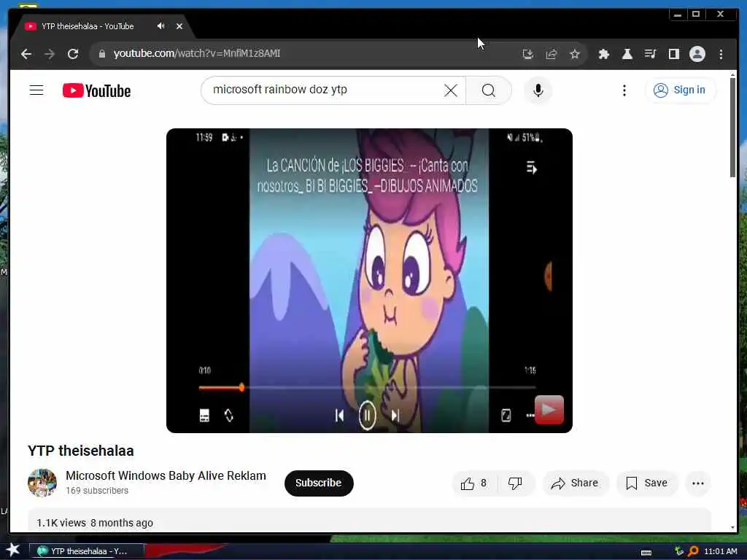Click the queue icon in the video
The image size is (747, 560).
pos(532,168)
